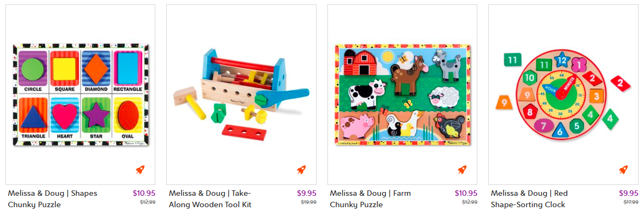Click the $10.95 price of Shapes Puzzle
The image size is (644, 224).
tap(144, 193)
